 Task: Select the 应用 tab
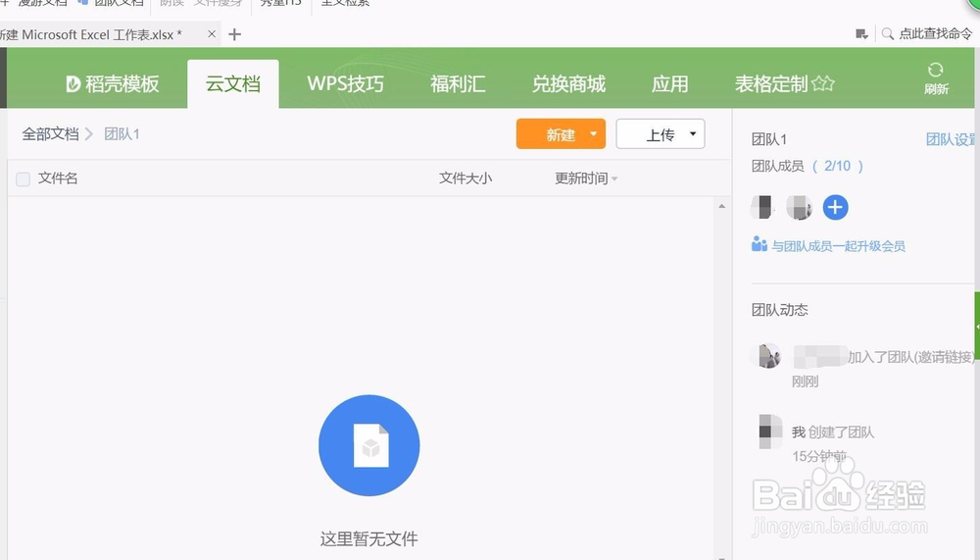click(x=669, y=83)
